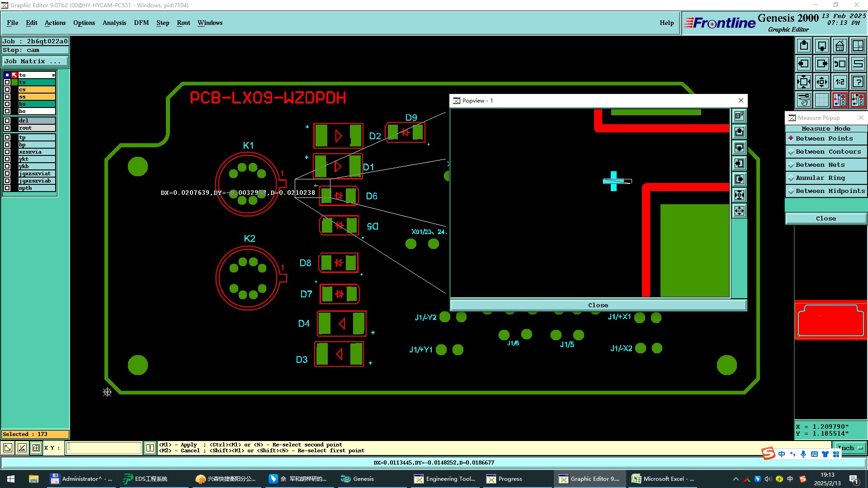Click the XY coordinate window icon
The width and height of the screenshot is (868, 488).
point(858,46)
